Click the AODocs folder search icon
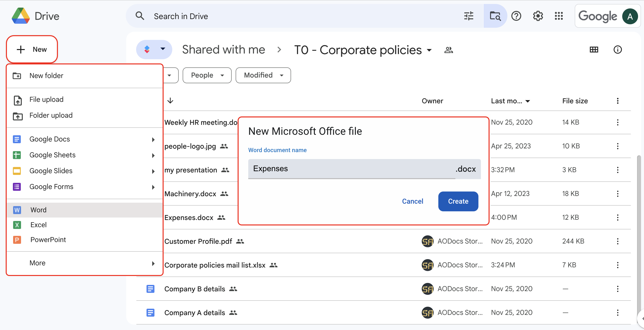The height and width of the screenshot is (330, 644). 495,16
